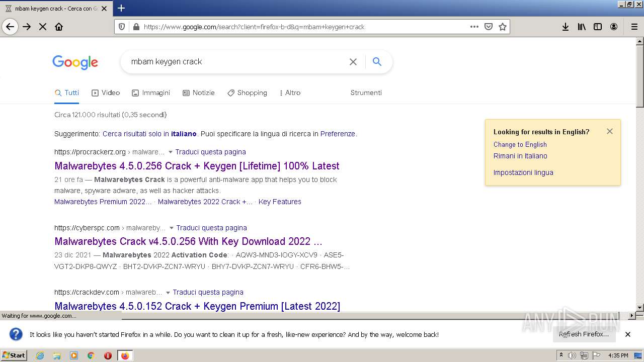Dismiss the English results language box
Viewport: 644px width, 362px height.
pos(610,131)
